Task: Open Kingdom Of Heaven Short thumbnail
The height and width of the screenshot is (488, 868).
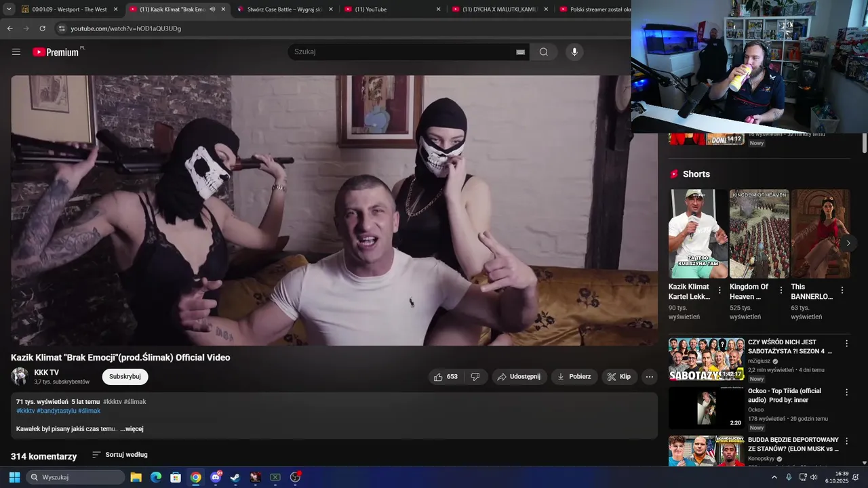Action: (x=759, y=234)
